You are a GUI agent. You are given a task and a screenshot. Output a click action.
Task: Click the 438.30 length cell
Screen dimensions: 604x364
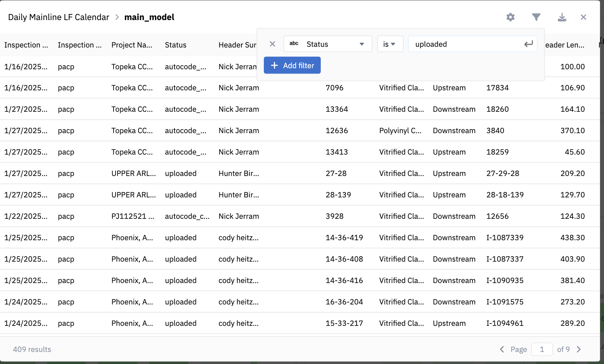[573, 238]
